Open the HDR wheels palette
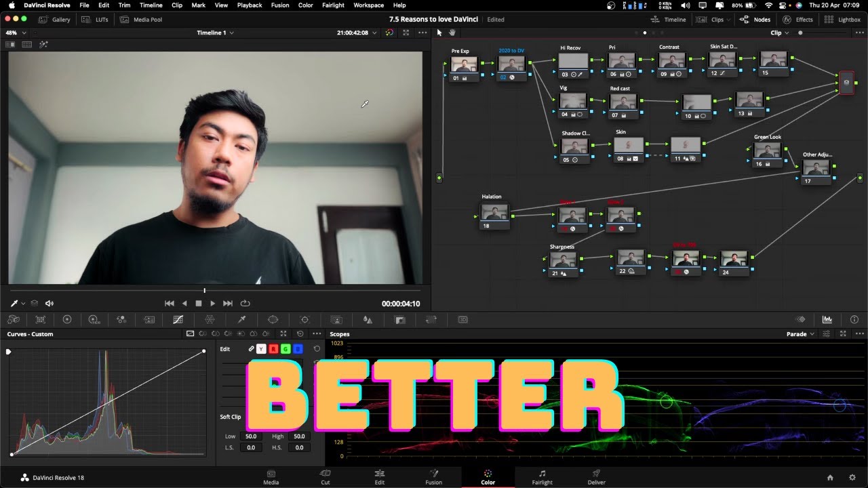Screen dimensions: 868x488 pyautogui.click(x=94, y=319)
